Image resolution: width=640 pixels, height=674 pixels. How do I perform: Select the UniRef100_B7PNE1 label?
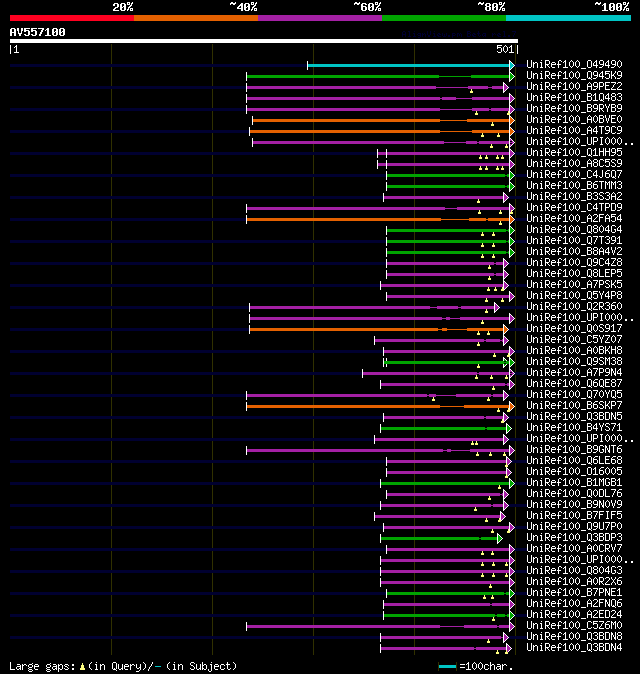pos(574,593)
